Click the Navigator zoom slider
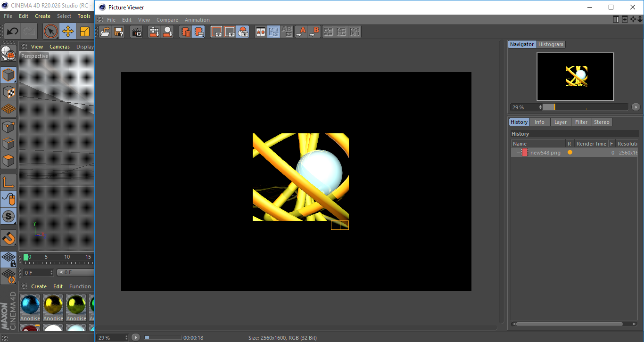Image resolution: width=644 pixels, height=342 pixels. [x=586, y=107]
